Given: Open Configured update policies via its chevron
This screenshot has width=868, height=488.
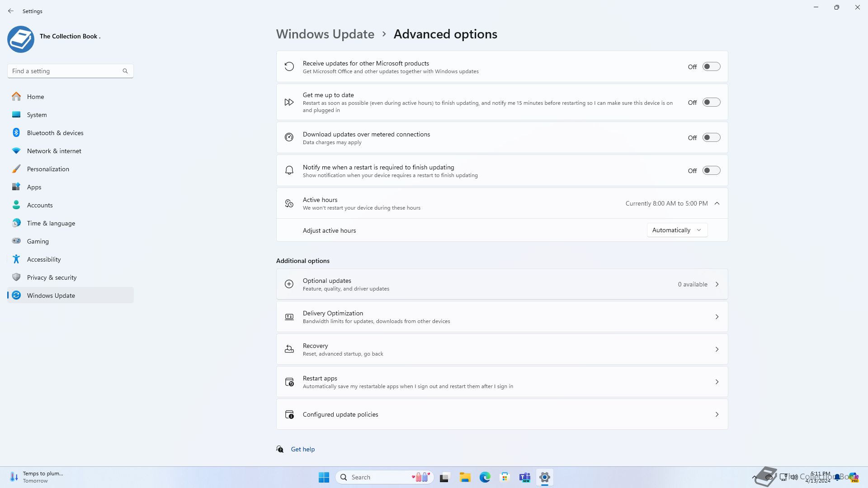Looking at the screenshot, I should pyautogui.click(x=717, y=414).
